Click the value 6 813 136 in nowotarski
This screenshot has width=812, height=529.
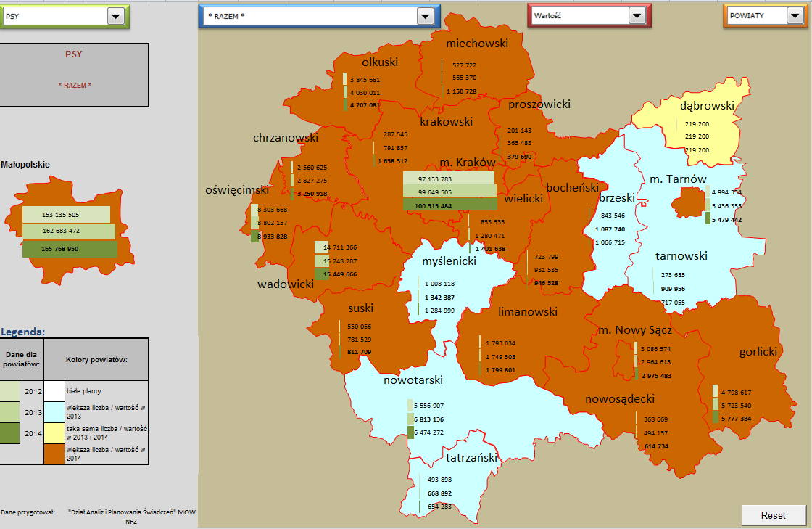[x=428, y=419]
